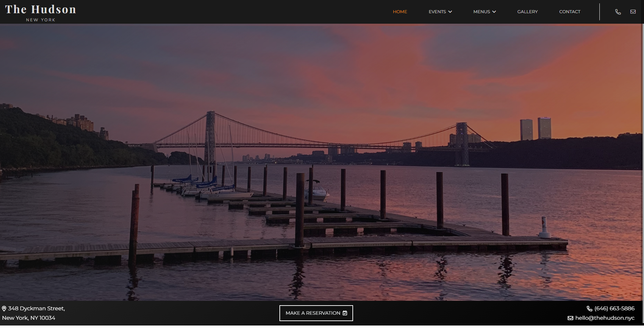Viewport: 644px width, 336px height.
Task: Call (646) 663-5886 link
Action: pos(614,309)
